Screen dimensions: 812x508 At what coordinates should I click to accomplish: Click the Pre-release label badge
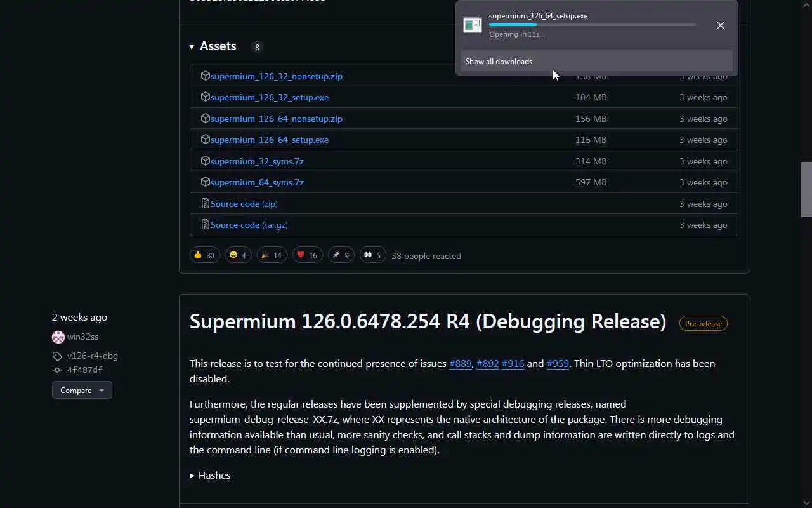704,323
